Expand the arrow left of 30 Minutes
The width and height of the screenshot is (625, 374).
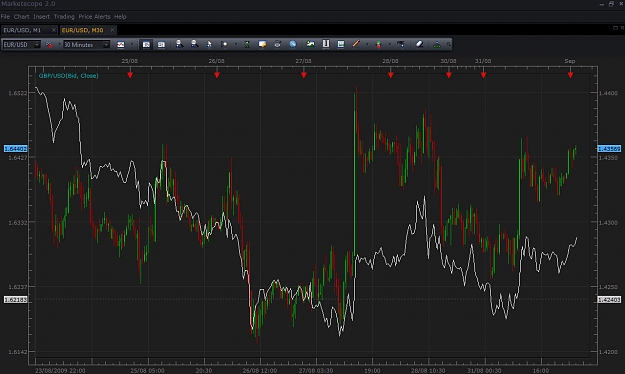pos(60,45)
